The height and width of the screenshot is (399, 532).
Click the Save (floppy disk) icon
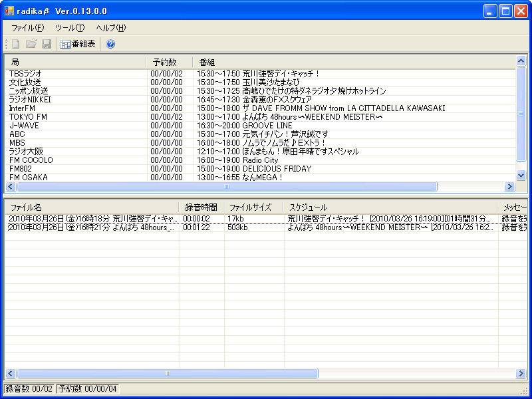47,44
